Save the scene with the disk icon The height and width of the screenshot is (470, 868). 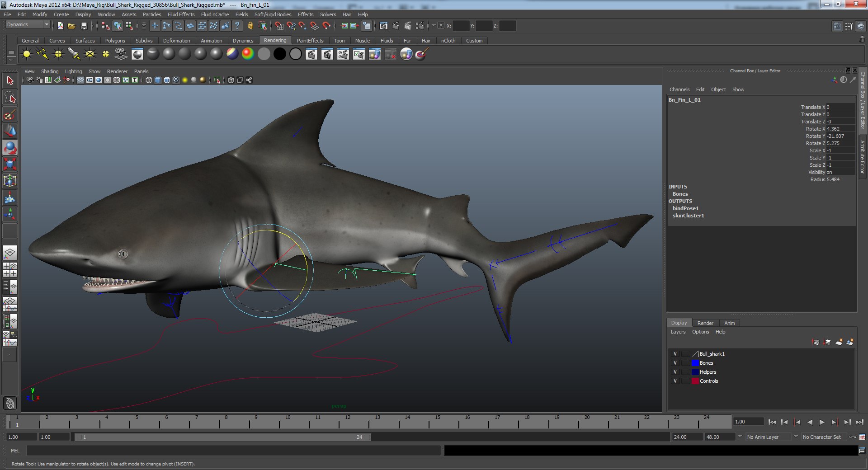click(84, 26)
